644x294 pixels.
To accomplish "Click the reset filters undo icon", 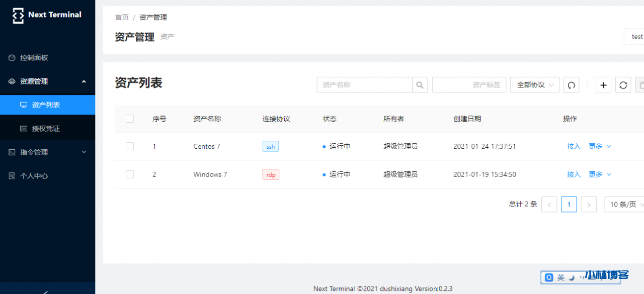I will coord(571,85).
